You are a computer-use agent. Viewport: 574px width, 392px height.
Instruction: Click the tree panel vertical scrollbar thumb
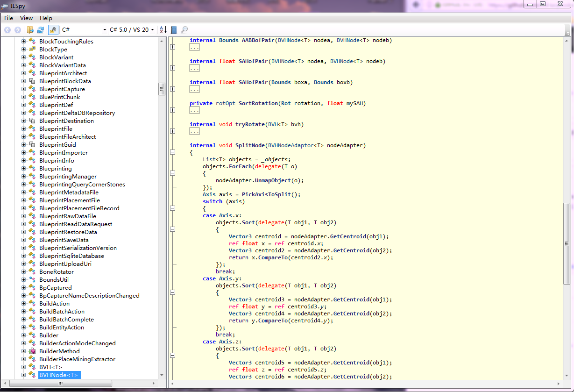coord(162,89)
